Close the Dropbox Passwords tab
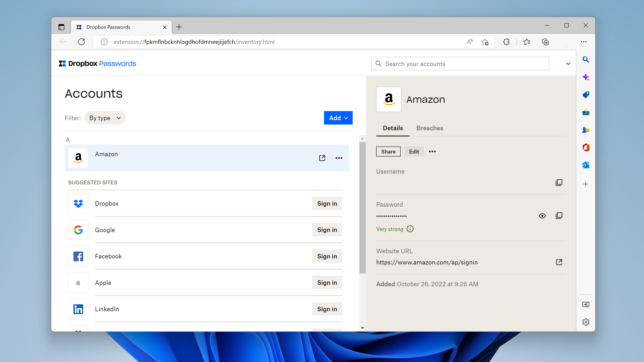The height and width of the screenshot is (362, 644). click(x=165, y=27)
